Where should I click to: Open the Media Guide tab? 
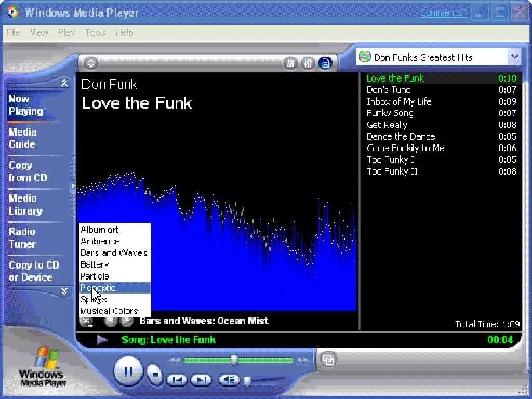tap(22, 138)
